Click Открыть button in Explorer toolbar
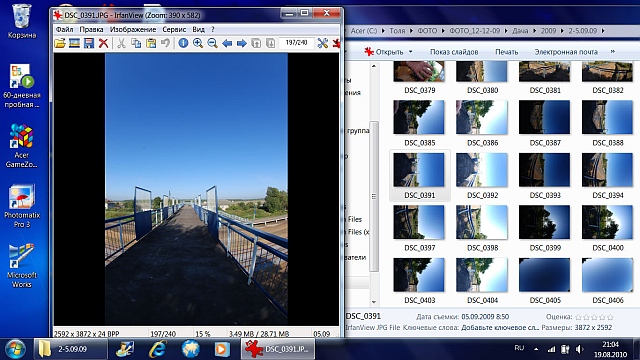640x360 pixels. click(x=384, y=52)
